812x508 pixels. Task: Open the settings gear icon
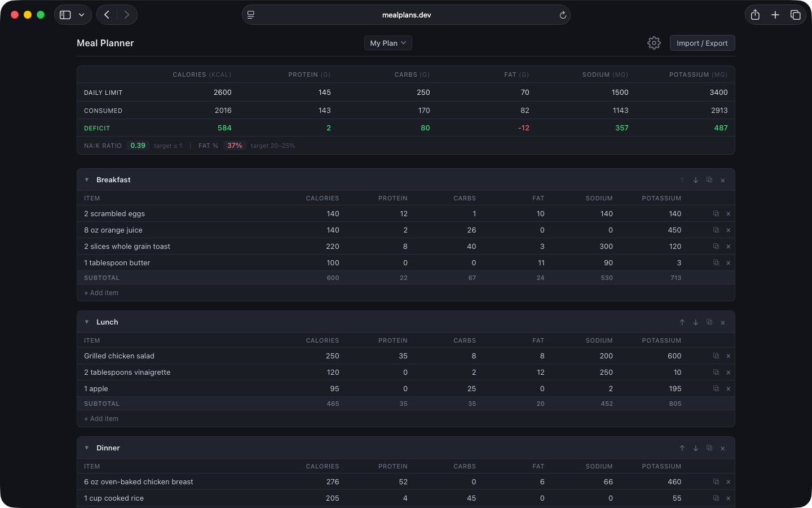tap(654, 43)
